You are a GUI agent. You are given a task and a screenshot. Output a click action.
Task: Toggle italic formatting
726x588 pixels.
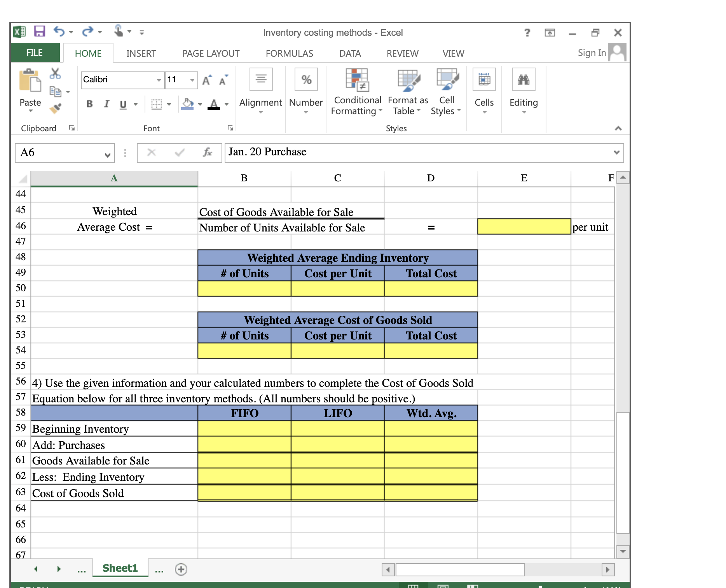(x=106, y=103)
